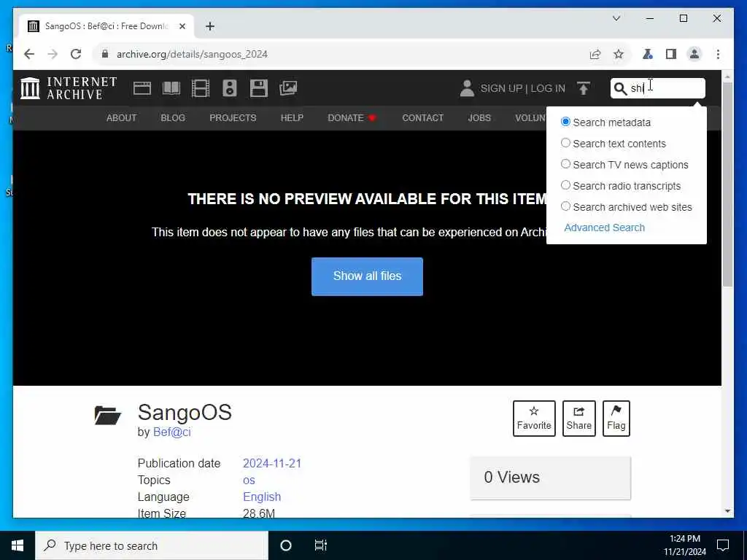The height and width of the screenshot is (560, 747).
Task: Click the 2024-11-21 publication date link
Action: pyautogui.click(x=272, y=463)
